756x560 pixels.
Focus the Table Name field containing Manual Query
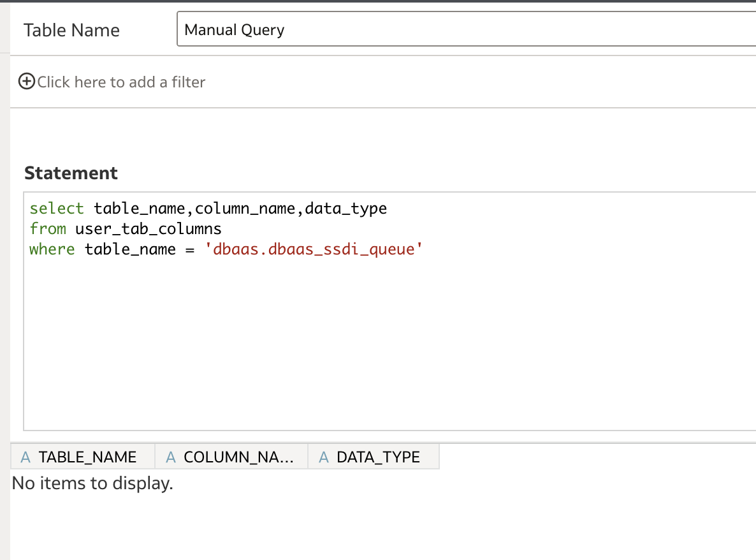pyautogui.click(x=465, y=30)
